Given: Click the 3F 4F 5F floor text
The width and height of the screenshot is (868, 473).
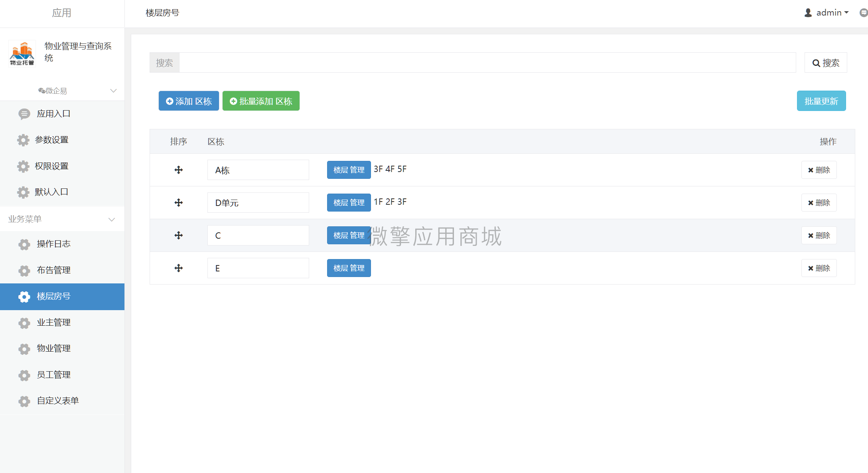Looking at the screenshot, I should [x=390, y=169].
